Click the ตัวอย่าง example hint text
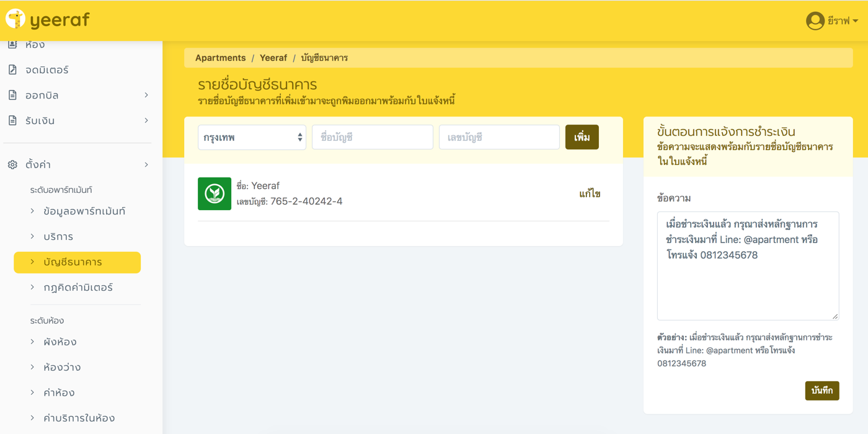The height and width of the screenshot is (434, 868). [x=745, y=350]
